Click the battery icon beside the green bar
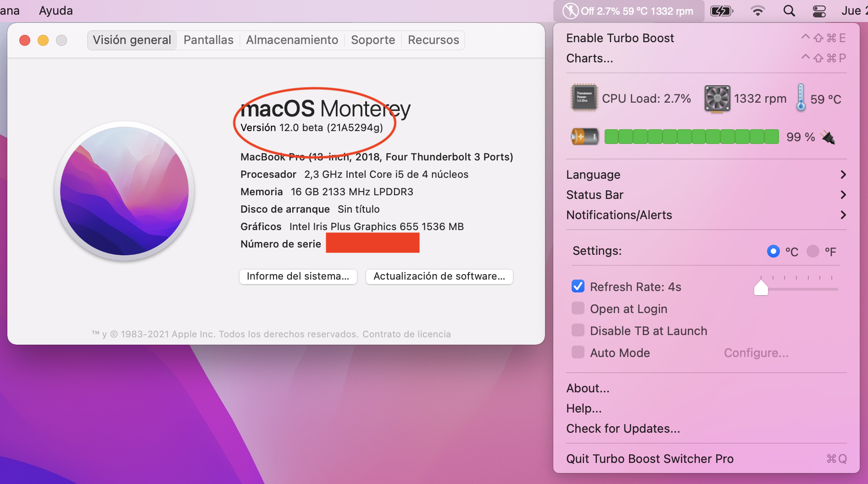The width and height of the screenshot is (868, 484). 584,137
